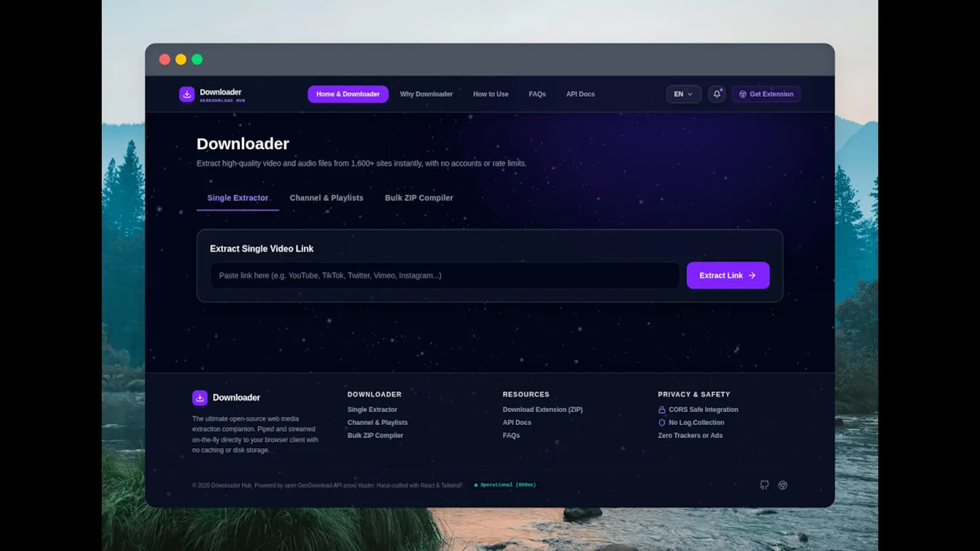Click the Extract Link button

[728, 275]
